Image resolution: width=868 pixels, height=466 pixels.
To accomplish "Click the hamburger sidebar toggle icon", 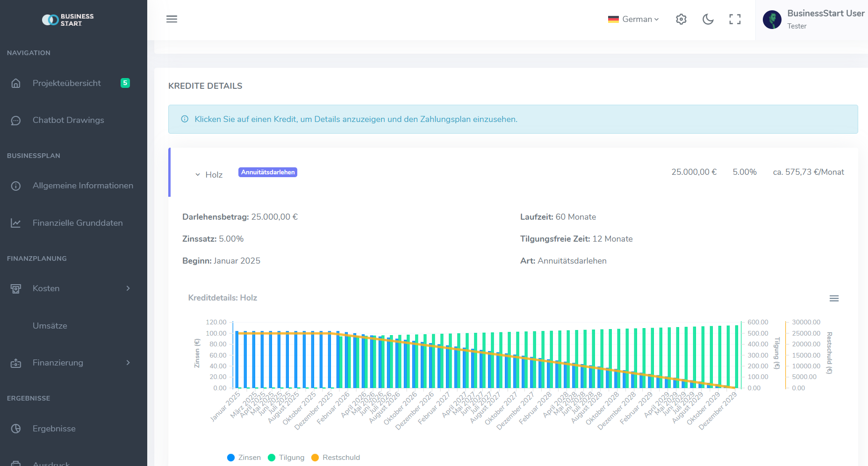I will pos(172,19).
